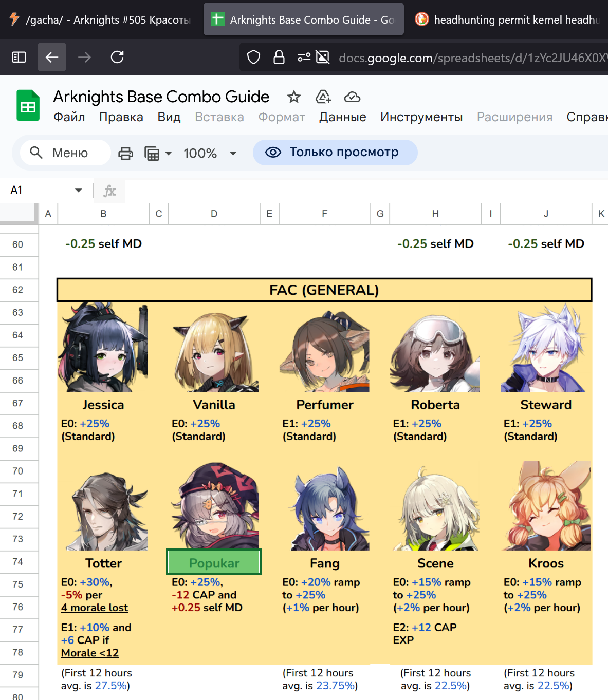Open permissions icon in address bar
Screen dimensions: 608x700
click(x=304, y=57)
